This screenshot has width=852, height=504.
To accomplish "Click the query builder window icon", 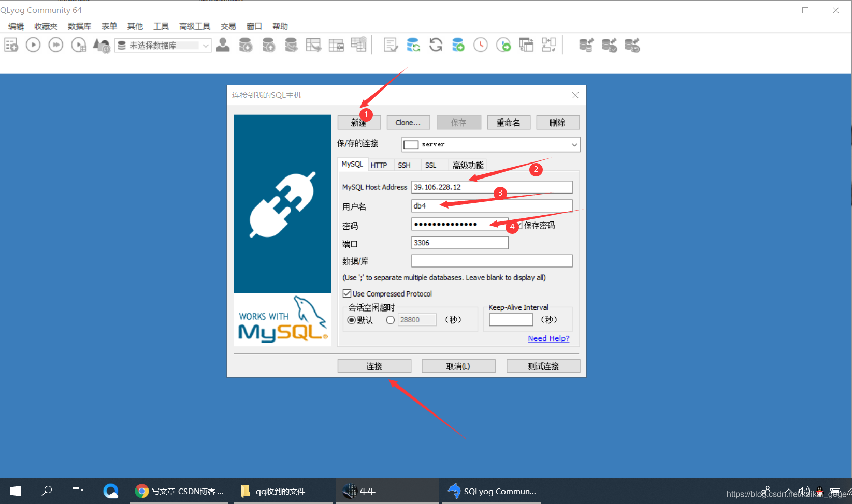I will [526, 46].
